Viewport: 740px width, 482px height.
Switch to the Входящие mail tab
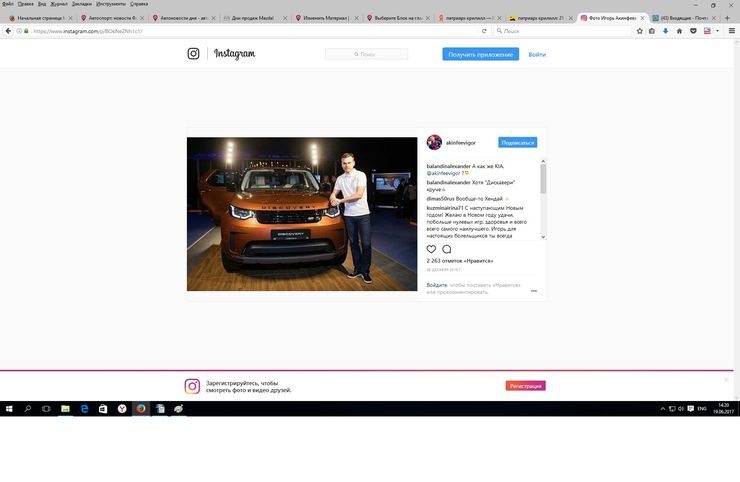683,18
